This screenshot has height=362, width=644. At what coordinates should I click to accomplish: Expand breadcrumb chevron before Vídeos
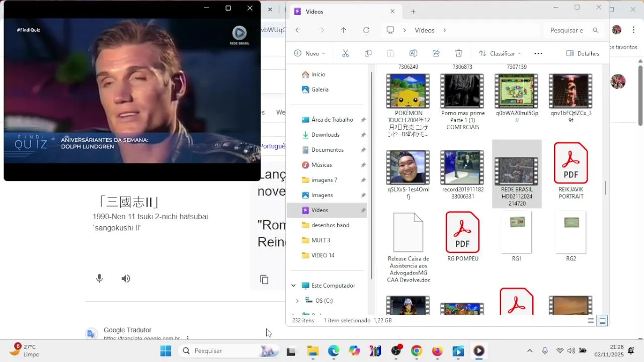405,30
